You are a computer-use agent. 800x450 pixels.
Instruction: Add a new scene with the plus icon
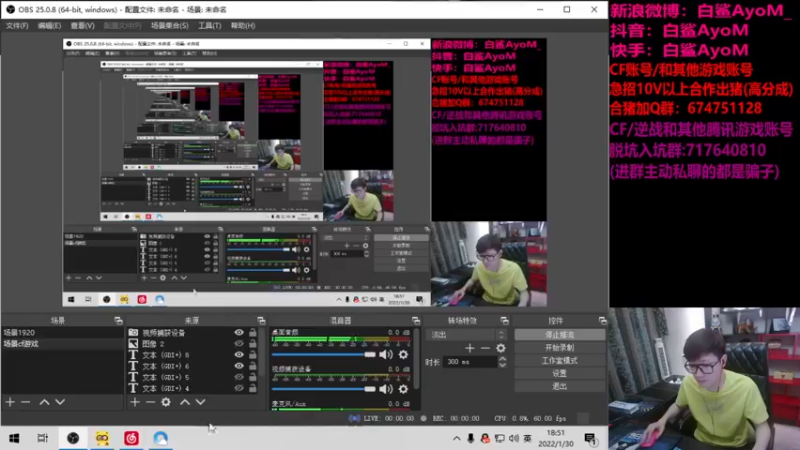[x=10, y=402]
